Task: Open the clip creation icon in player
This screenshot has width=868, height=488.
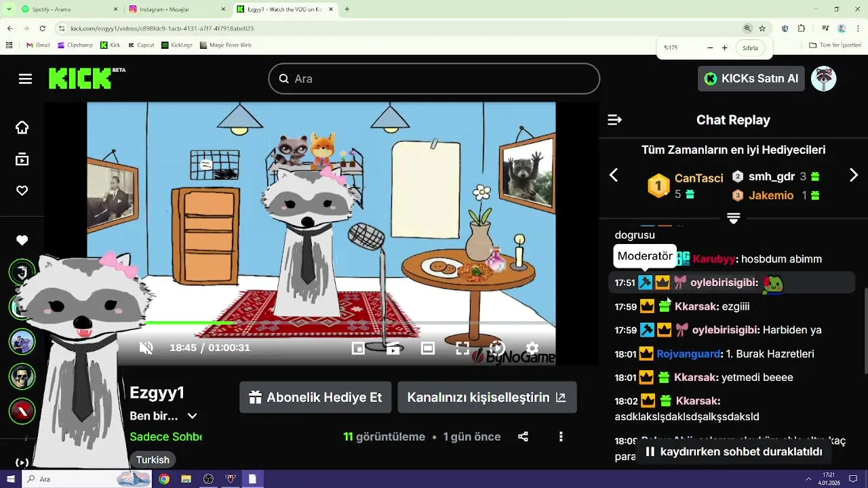Action: [393, 348]
